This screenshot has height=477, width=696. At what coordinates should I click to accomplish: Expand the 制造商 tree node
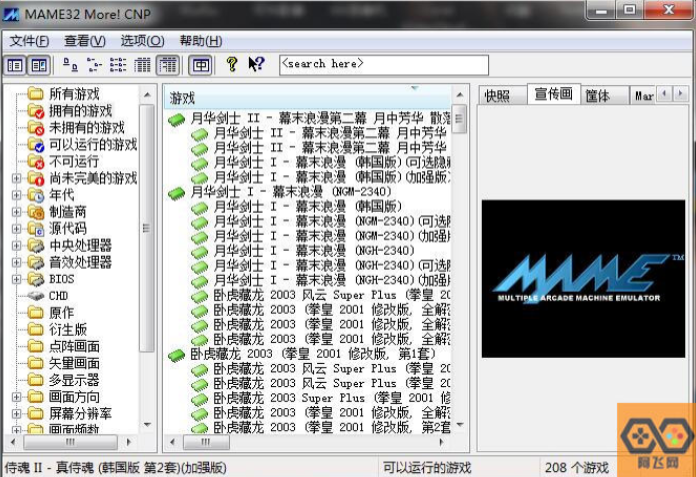[x=16, y=212]
